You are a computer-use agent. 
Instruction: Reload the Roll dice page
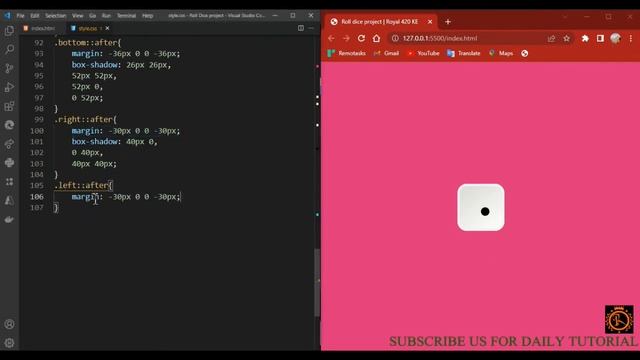click(361, 38)
